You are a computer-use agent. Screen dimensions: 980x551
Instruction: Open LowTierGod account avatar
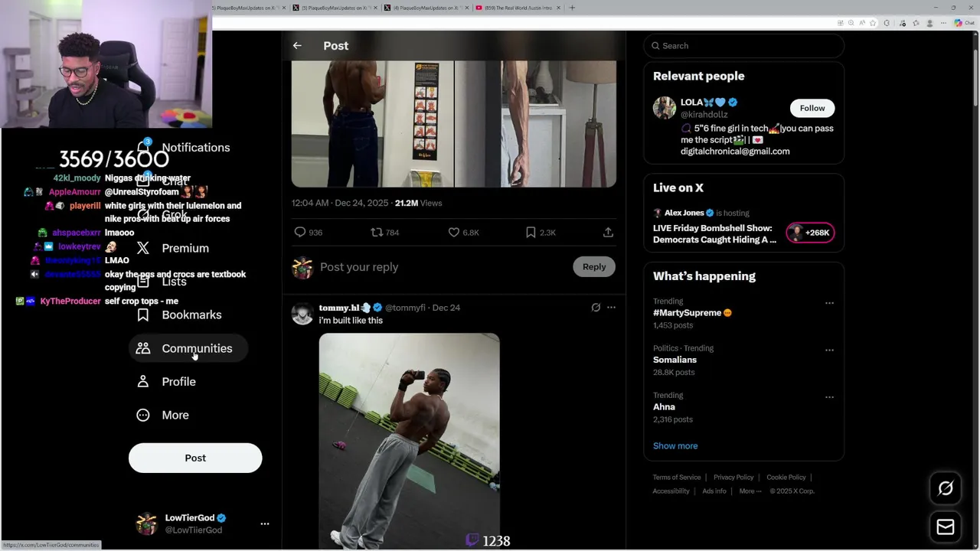point(146,524)
